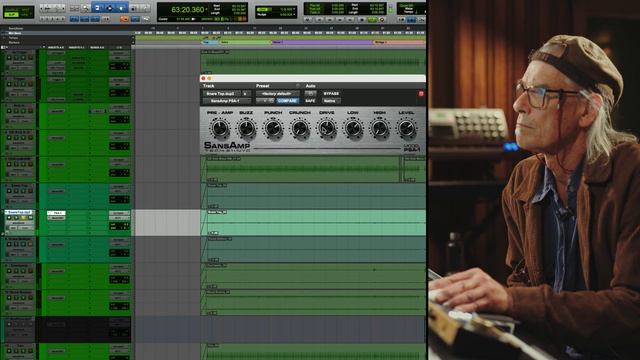The height and width of the screenshot is (360, 640).
Task: Open the input path selector of Snare Top.dup2
Action: coord(119,213)
